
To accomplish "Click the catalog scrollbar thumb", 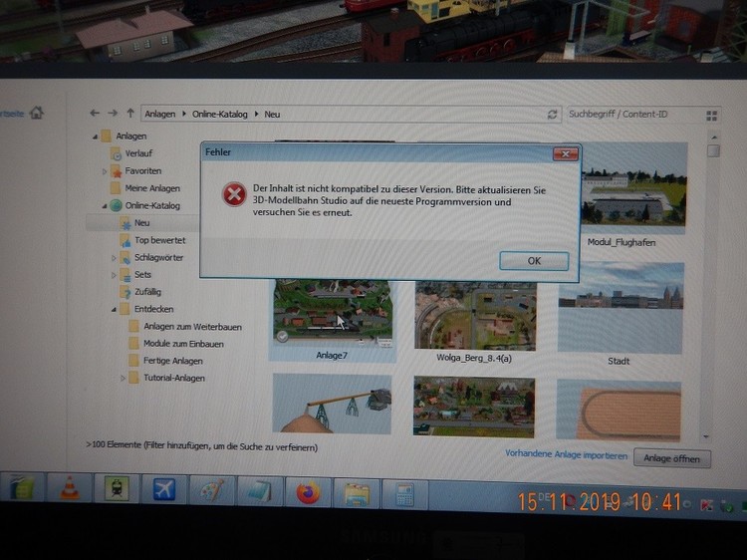I will (x=713, y=150).
